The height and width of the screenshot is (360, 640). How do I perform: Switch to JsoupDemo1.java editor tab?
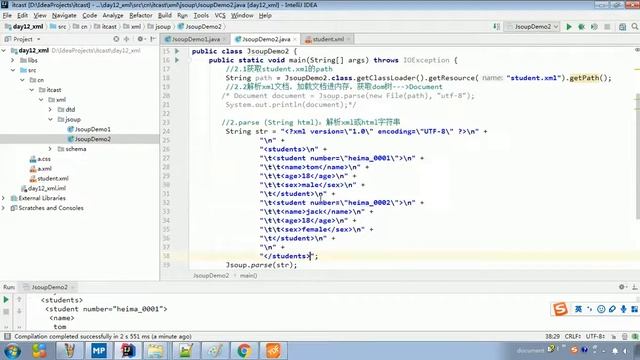point(196,39)
